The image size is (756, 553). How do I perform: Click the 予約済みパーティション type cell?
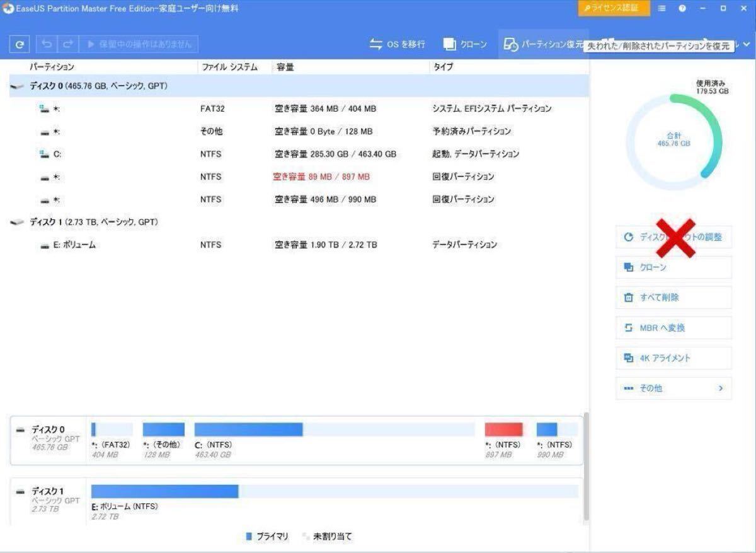(x=471, y=131)
